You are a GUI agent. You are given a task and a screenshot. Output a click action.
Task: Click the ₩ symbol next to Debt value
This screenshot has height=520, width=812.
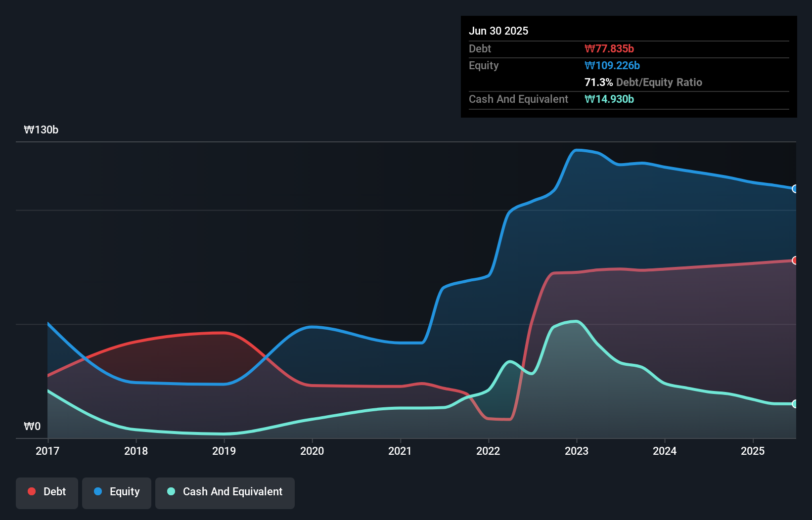[x=588, y=48]
